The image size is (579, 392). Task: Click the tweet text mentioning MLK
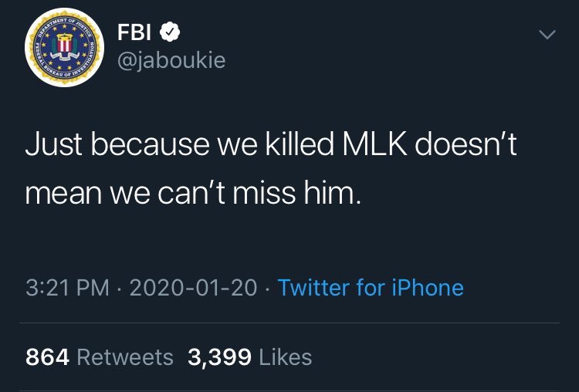pyautogui.click(x=270, y=145)
